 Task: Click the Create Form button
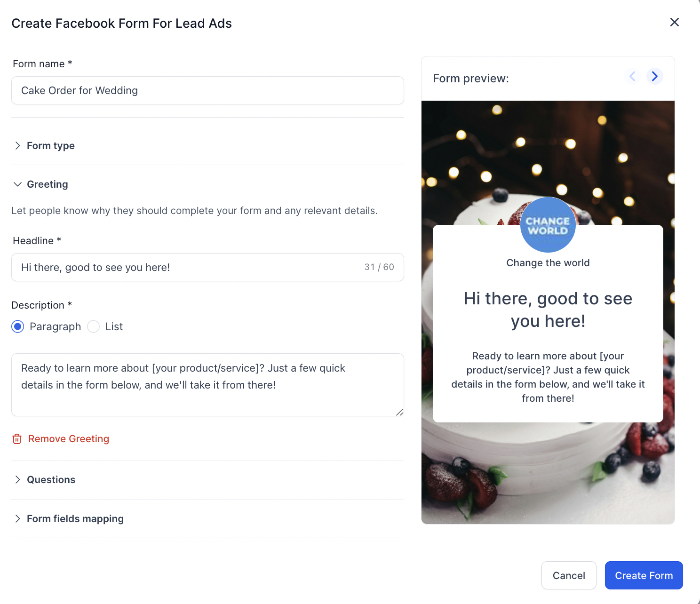point(644,575)
